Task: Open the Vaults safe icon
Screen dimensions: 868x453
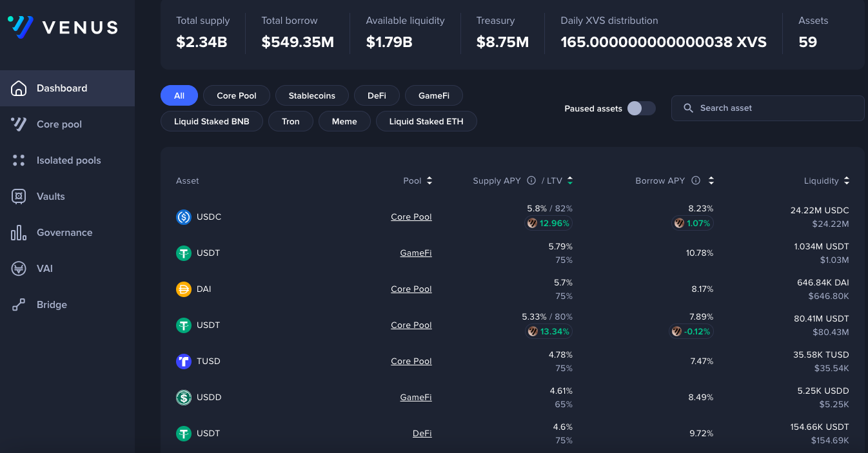Action: click(19, 197)
